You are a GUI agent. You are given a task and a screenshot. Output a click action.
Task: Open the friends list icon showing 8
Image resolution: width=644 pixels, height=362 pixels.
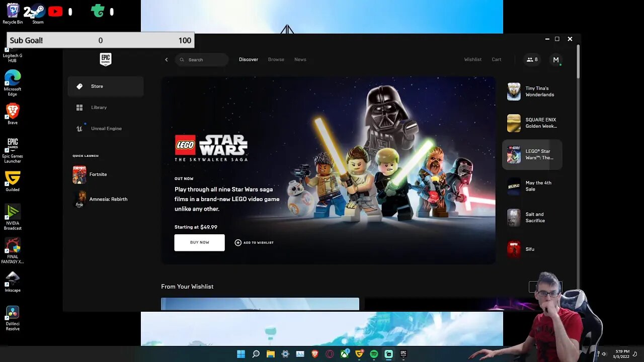(532, 59)
